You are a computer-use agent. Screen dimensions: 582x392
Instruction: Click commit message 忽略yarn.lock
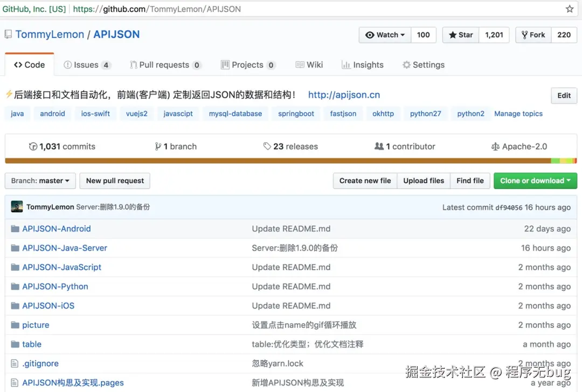[278, 363]
